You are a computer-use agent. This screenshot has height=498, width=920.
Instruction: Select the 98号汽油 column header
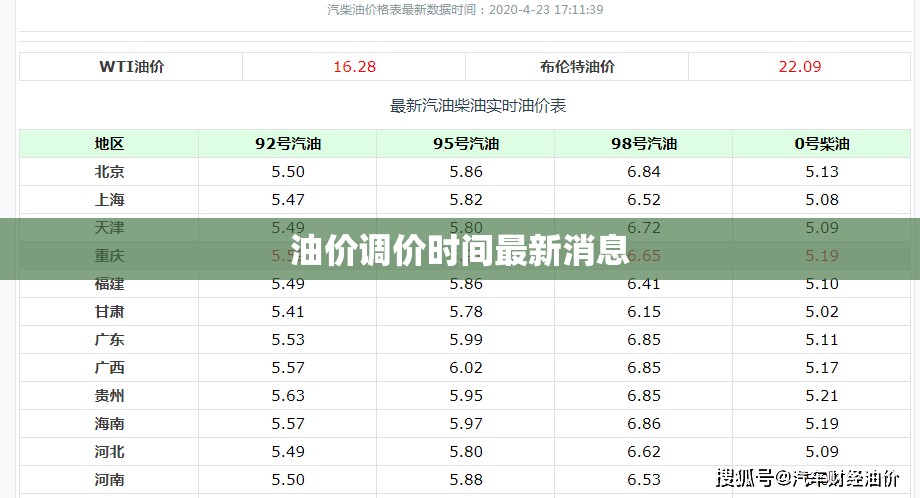pyautogui.click(x=644, y=144)
